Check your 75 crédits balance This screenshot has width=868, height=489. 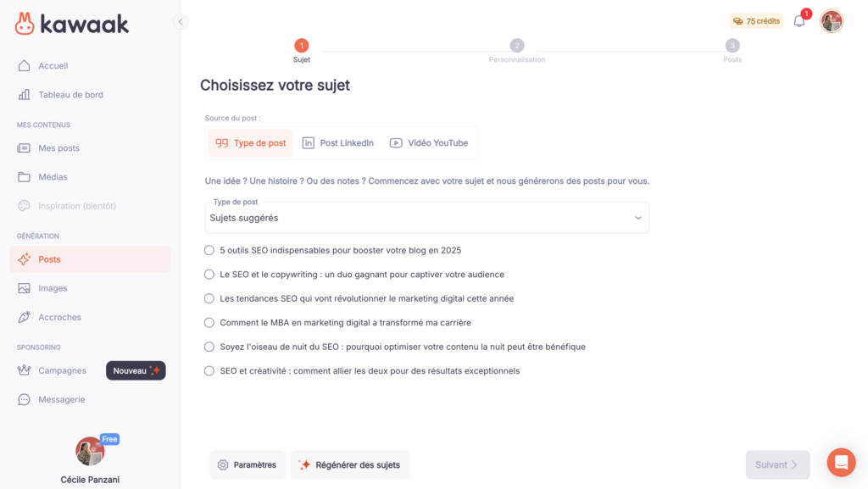755,20
